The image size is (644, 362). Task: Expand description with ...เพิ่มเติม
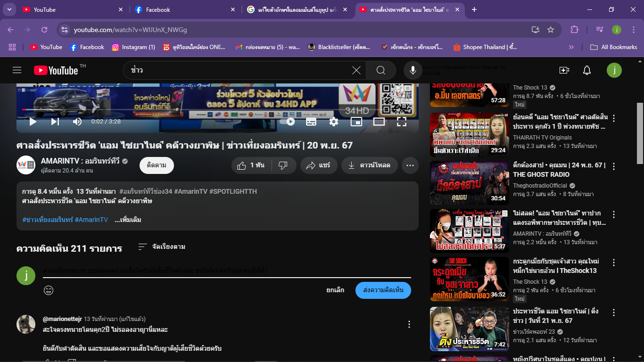128,220
